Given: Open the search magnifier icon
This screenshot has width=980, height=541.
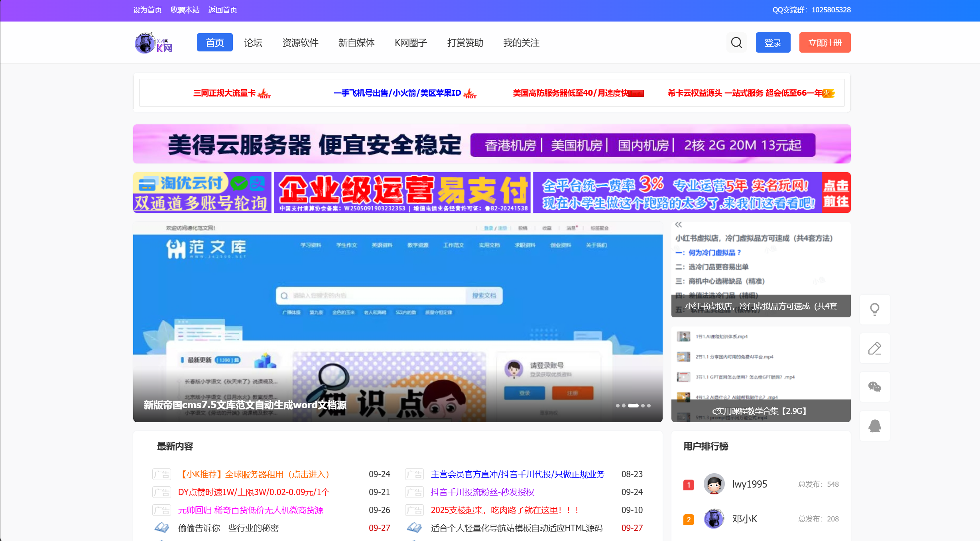Looking at the screenshot, I should [736, 42].
